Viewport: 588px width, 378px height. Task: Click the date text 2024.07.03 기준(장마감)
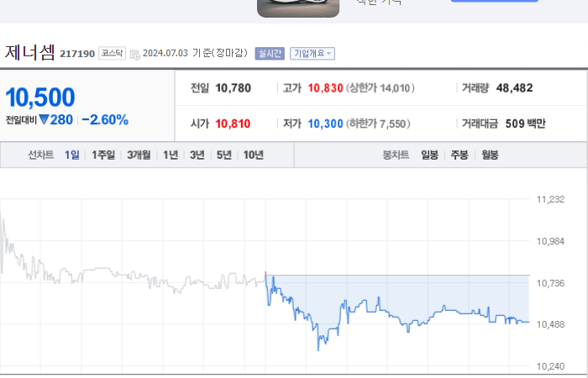195,53
